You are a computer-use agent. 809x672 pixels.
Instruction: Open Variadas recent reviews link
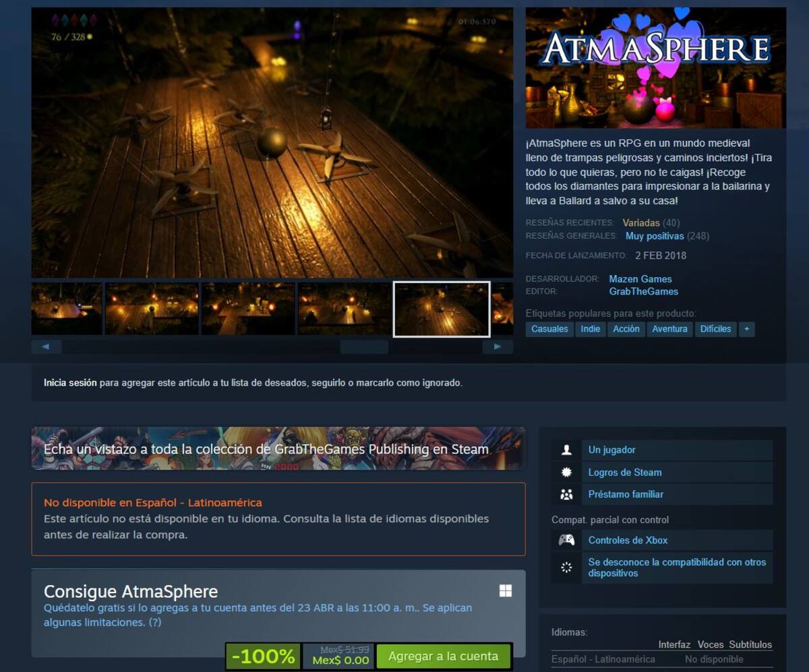[x=641, y=222]
